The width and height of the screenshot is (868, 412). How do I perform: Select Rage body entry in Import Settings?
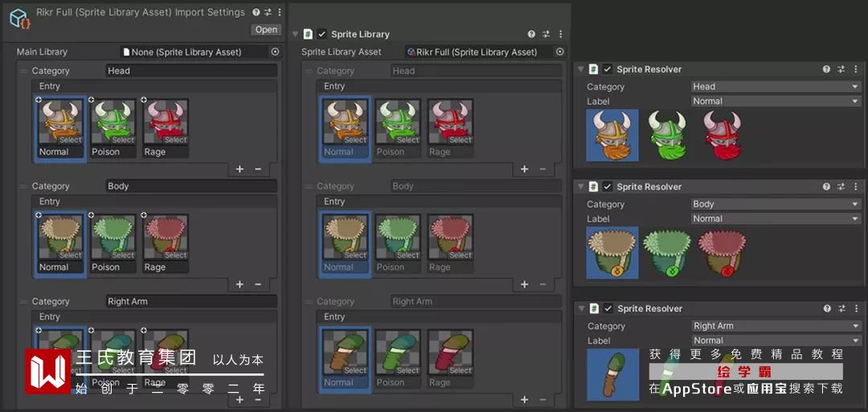tap(166, 244)
